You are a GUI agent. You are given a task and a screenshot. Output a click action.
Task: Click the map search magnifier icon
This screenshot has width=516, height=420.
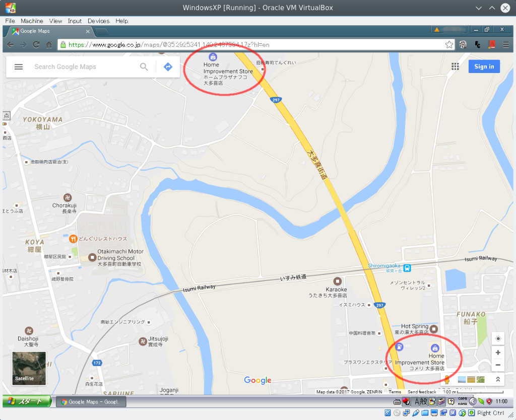tap(144, 67)
